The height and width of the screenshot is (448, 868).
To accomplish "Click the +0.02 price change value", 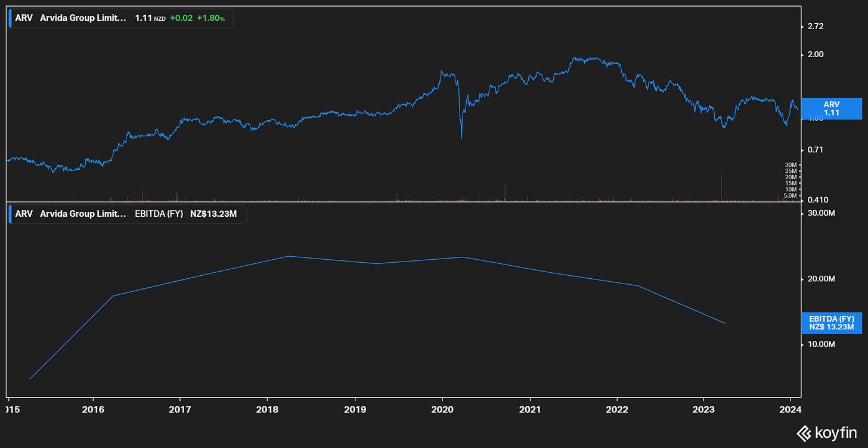I will (x=181, y=18).
